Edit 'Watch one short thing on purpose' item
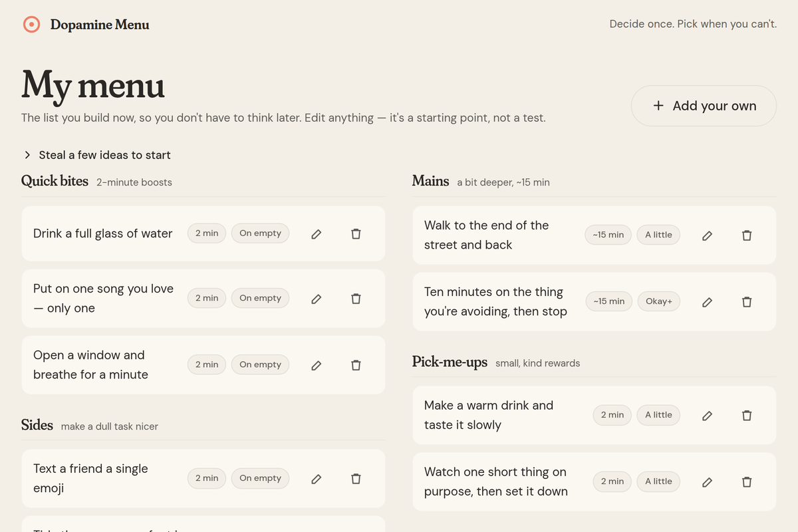 click(x=708, y=481)
